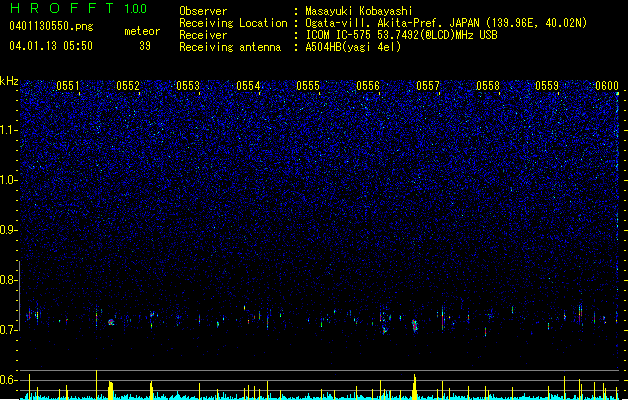Screen dimensions: 629x400
Task: Click the observer name Masayuki Kobayashi
Action: [x=359, y=11]
